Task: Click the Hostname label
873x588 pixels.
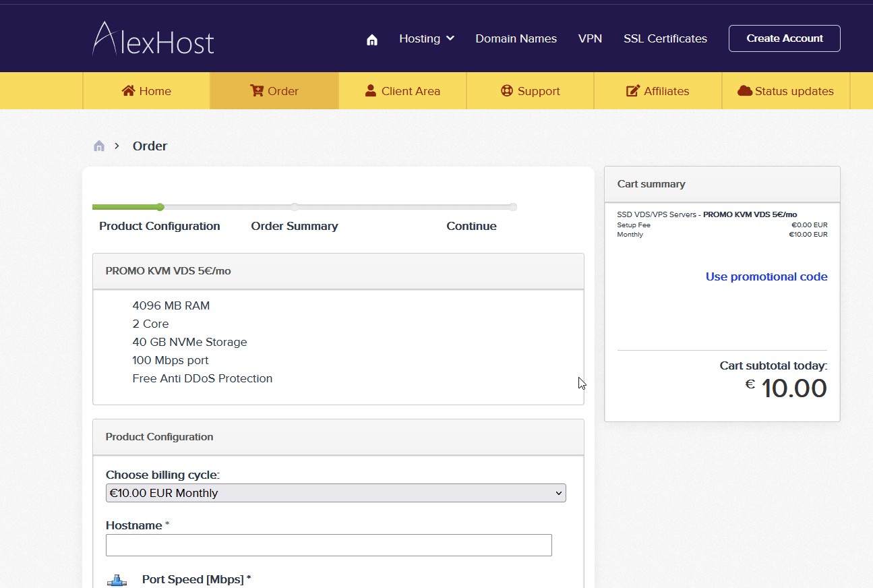Action: point(134,525)
